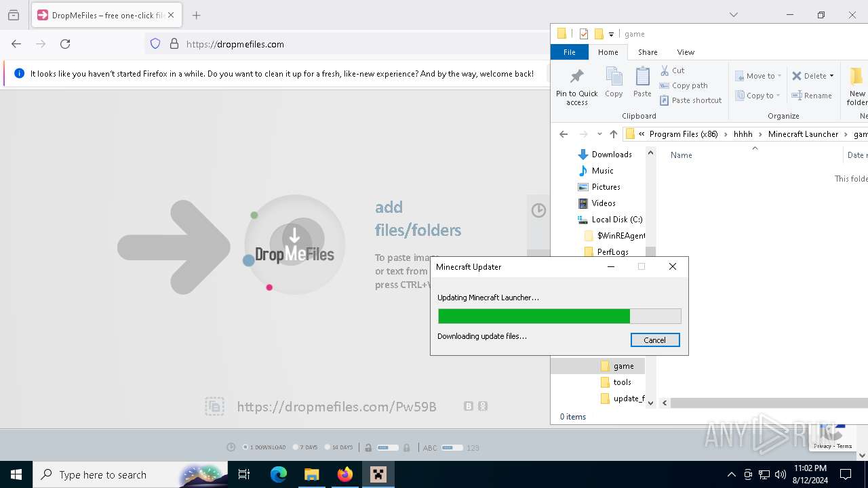Click Firefox browser back arrow
The image size is (868, 488).
click(16, 44)
